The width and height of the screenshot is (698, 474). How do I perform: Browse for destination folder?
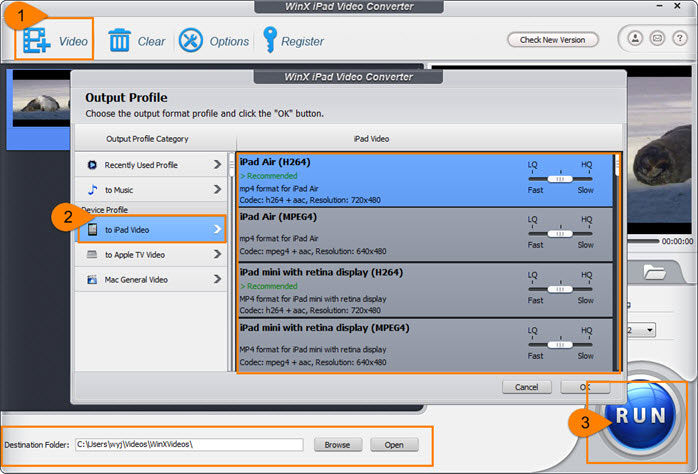click(x=337, y=445)
